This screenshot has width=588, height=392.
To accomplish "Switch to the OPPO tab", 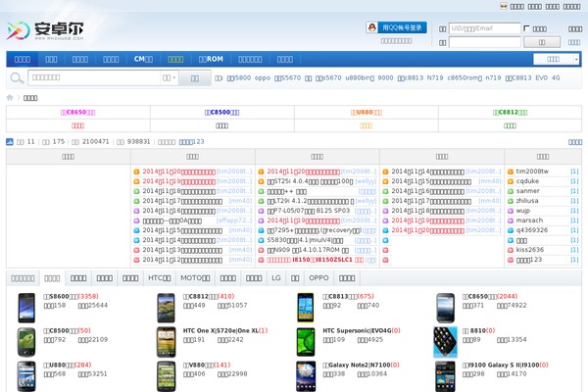I will [x=318, y=278].
